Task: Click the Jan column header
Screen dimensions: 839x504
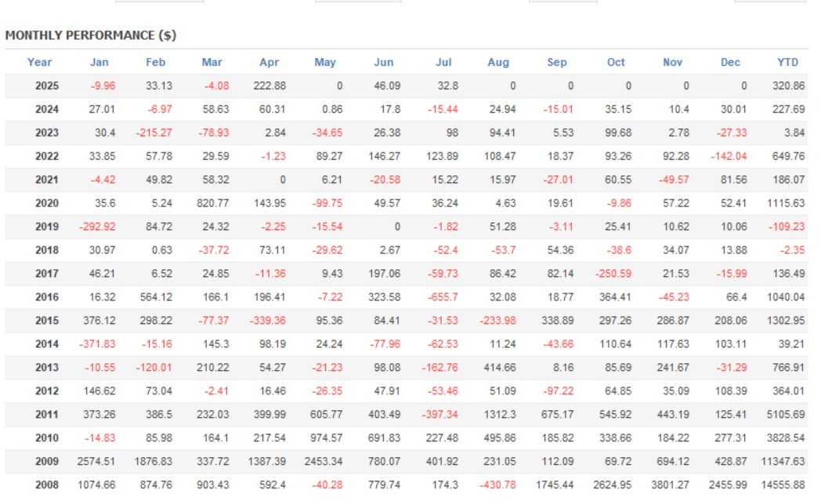Action: click(x=99, y=63)
